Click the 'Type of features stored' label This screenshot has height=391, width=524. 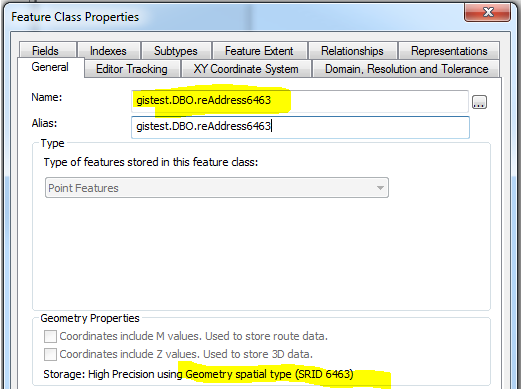[151, 162]
